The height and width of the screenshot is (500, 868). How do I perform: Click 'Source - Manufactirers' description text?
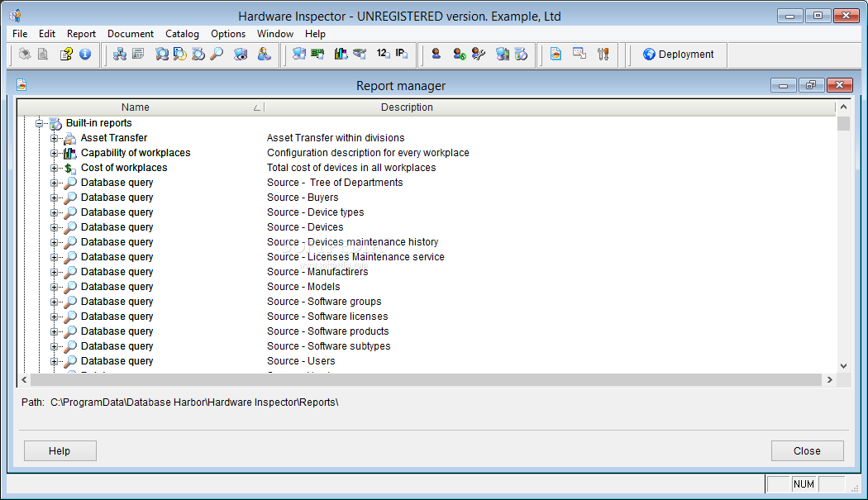(317, 272)
